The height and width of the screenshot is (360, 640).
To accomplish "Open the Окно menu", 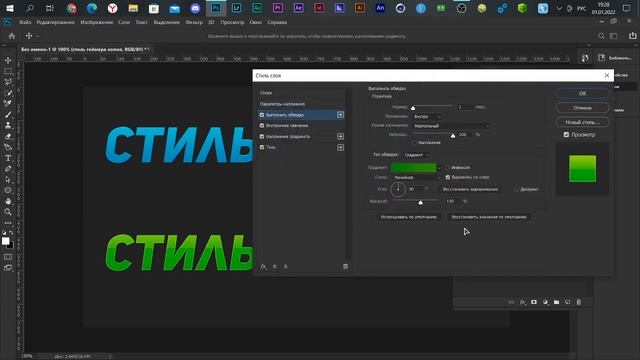I will [x=256, y=22].
